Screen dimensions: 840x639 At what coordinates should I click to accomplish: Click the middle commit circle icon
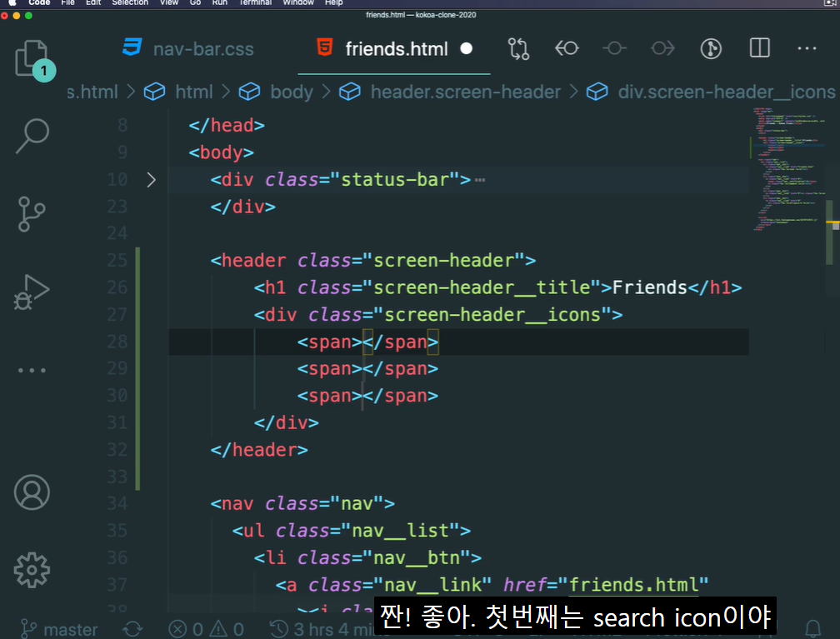pyautogui.click(x=614, y=49)
